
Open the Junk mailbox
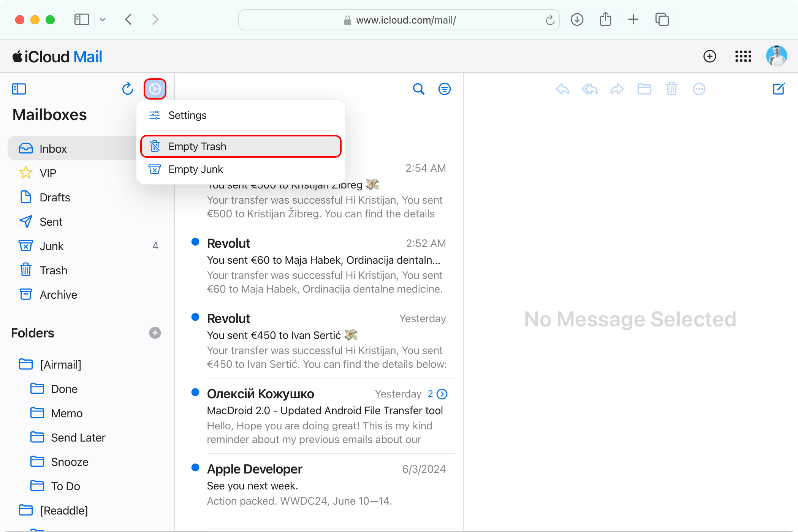[87, 246]
